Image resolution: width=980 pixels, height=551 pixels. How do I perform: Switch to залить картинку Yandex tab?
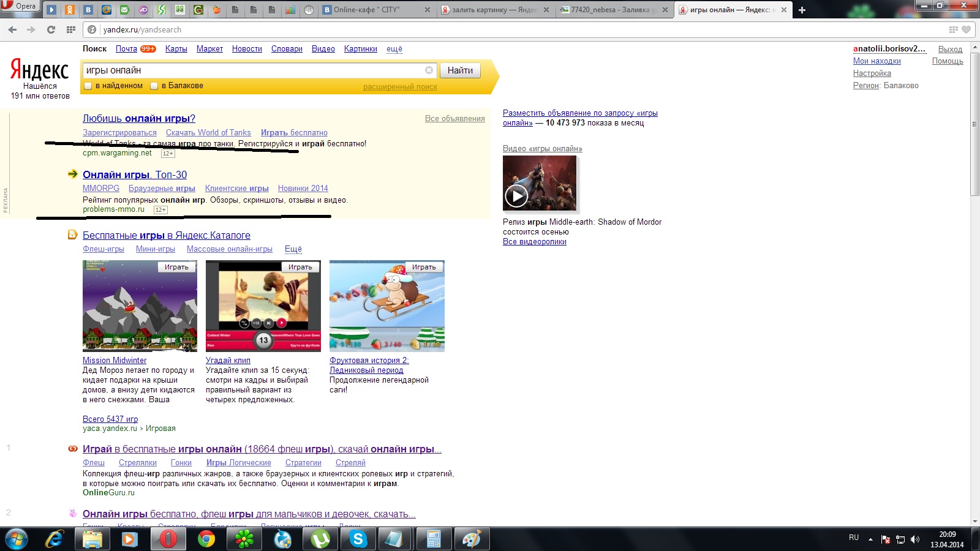(490, 10)
